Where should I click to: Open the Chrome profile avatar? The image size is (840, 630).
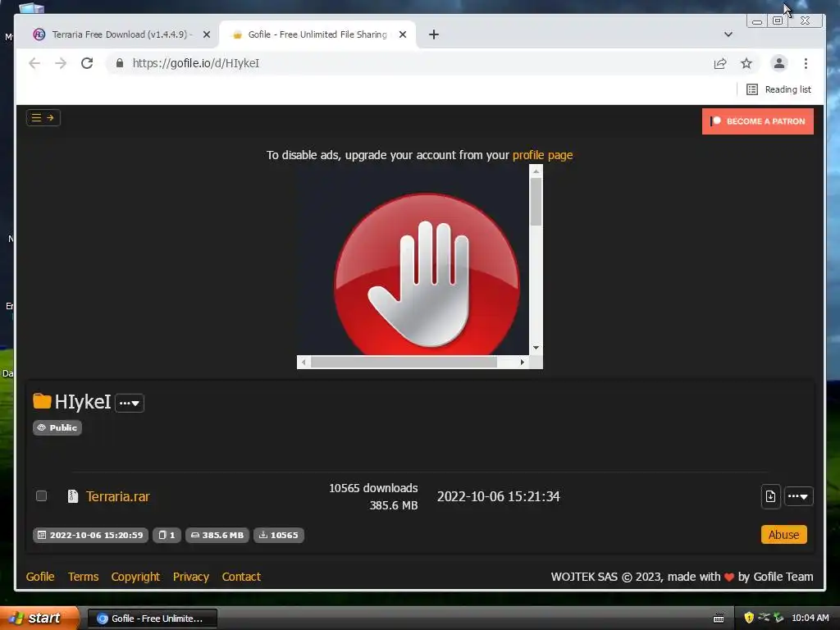pyautogui.click(x=779, y=63)
